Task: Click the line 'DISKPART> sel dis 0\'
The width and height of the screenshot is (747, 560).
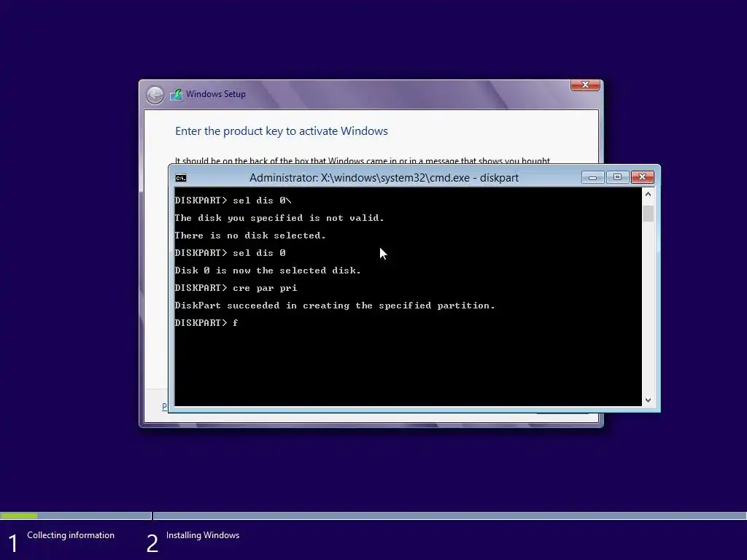Action: pyautogui.click(x=233, y=201)
